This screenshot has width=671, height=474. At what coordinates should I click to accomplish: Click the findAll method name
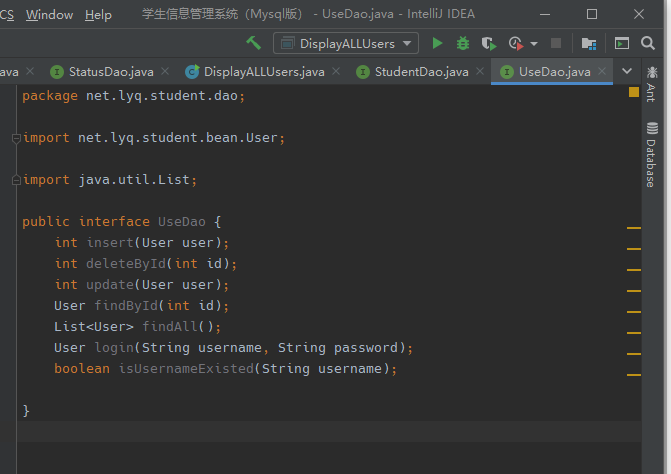(170, 326)
